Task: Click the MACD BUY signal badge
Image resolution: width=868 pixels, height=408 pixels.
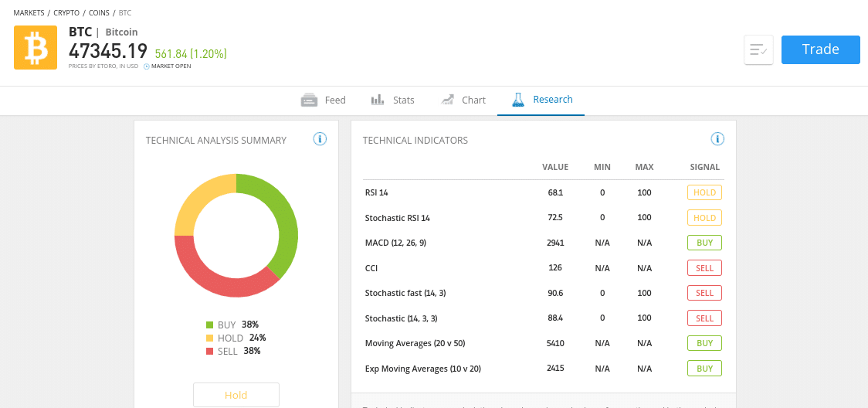Action: tap(705, 243)
